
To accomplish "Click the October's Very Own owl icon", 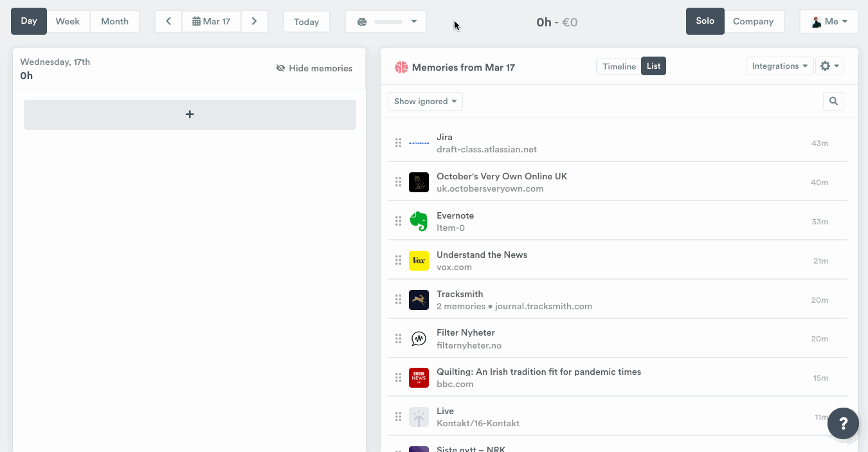I will click(419, 182).
